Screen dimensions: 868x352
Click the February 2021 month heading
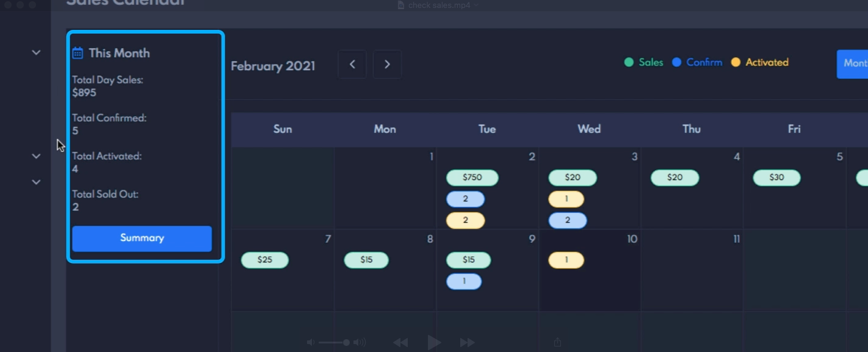click(x=273, y=66)
